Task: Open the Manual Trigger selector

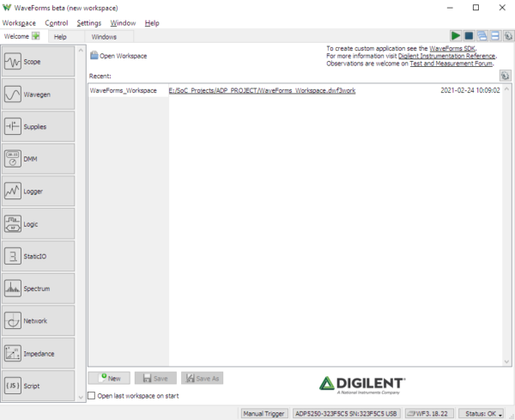Action: coord(263,413)
